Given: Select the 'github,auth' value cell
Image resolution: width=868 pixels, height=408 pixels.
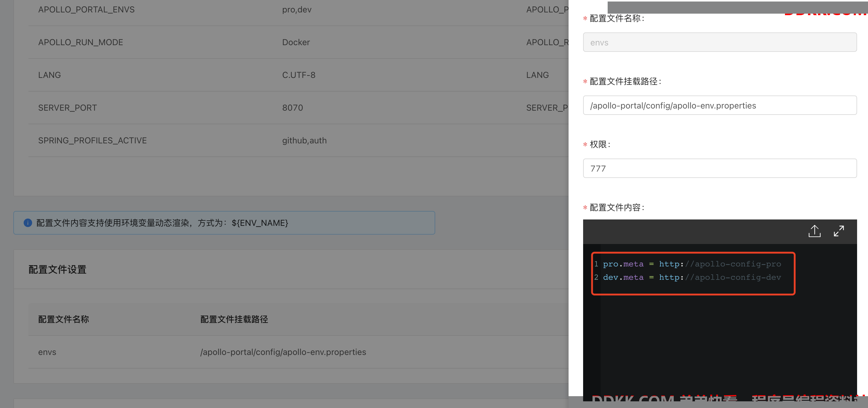Looking at the screenshot, I should click(304, 140).
